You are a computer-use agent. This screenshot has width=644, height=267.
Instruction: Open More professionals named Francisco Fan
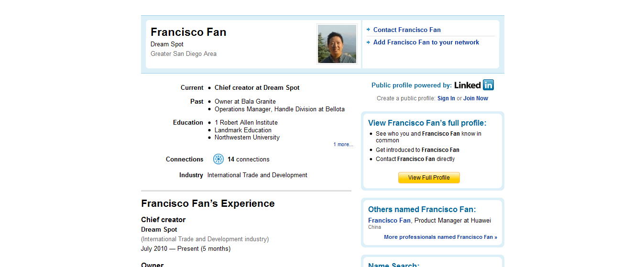coord(440,237)
